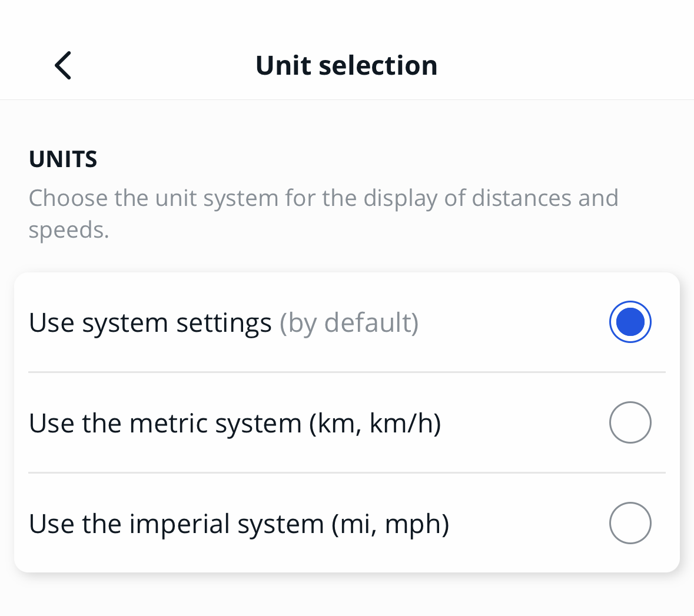Viewport: 694px width, 616px height.
Task: Select the metric system radio button
Action: point(630,422)
